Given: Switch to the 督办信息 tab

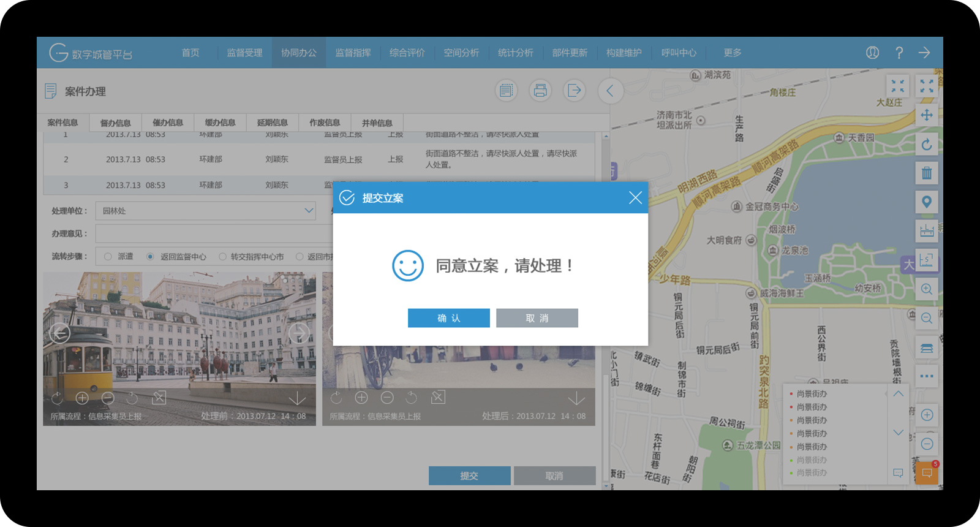Looking at the screenshot, I should coord(115,123).
